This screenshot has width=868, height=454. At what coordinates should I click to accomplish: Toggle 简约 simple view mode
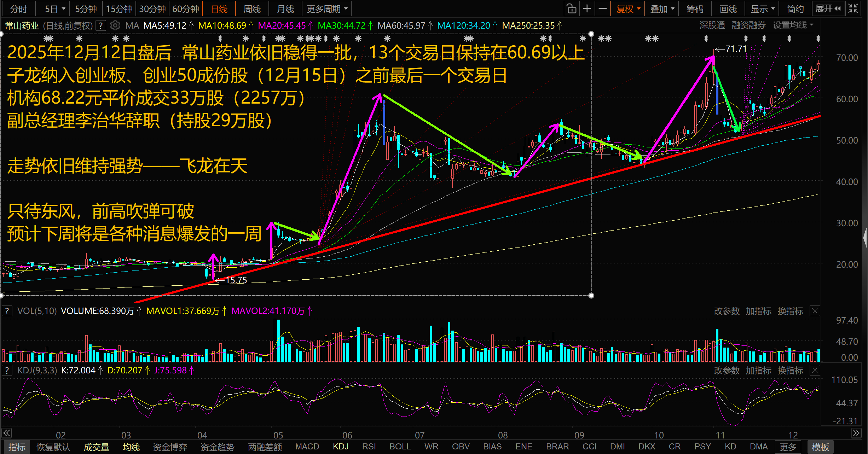(x=795, y=8)
